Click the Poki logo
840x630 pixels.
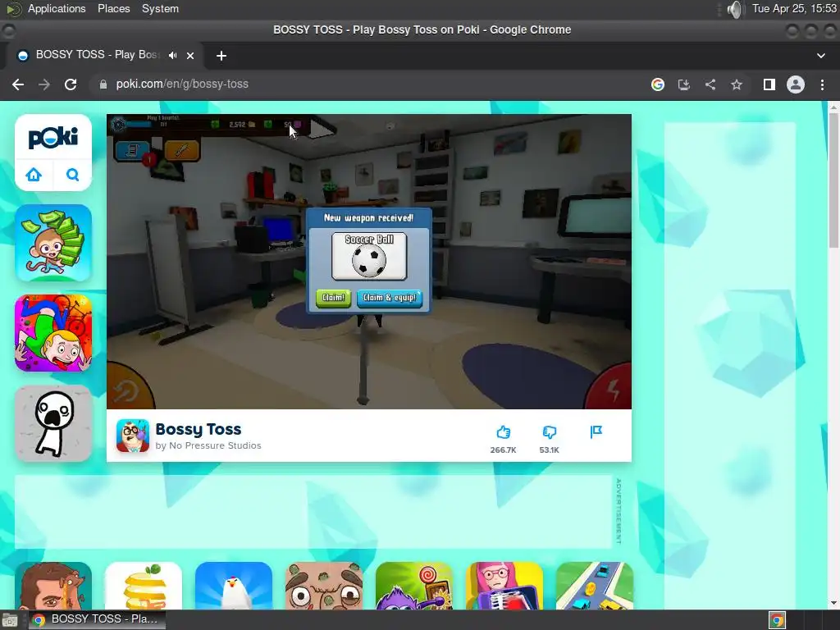pos(53,138)
